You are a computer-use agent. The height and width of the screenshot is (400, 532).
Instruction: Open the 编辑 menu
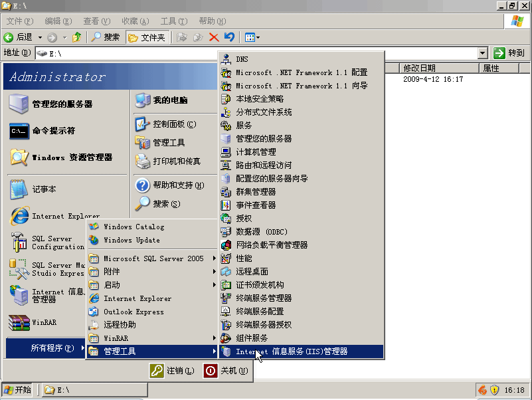pos(58,21)
